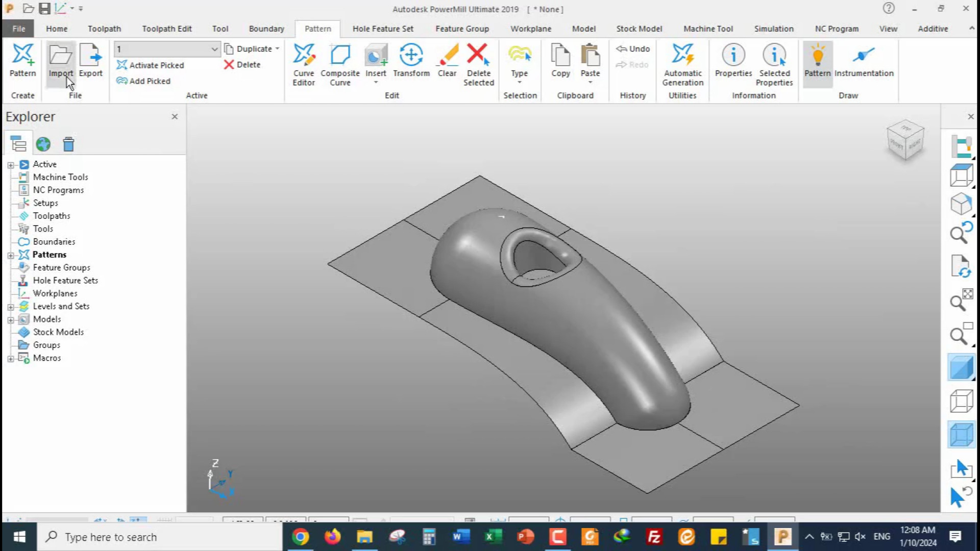Select Stock Models in Explorer tree
Viewport: 980px width, 551px height.
coord(58,332)
